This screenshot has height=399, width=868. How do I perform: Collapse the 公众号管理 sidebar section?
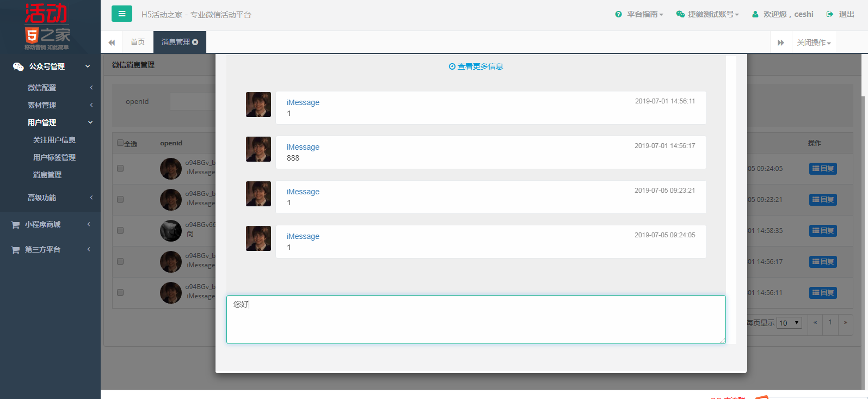50,66
